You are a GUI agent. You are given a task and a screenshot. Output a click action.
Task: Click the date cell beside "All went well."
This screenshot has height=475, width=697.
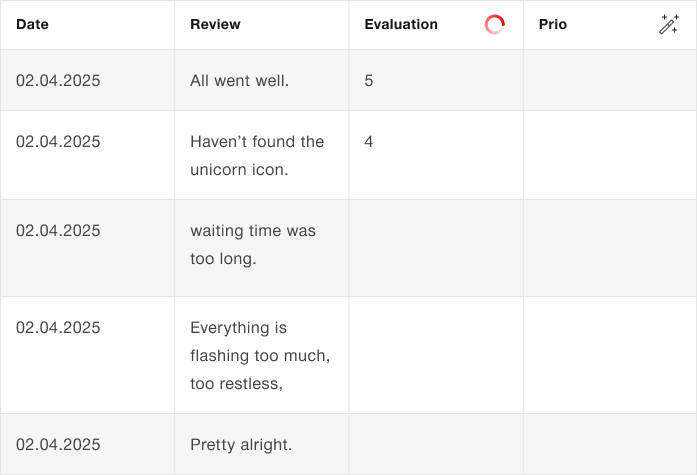pyautogui.click(x=58, y=80)
